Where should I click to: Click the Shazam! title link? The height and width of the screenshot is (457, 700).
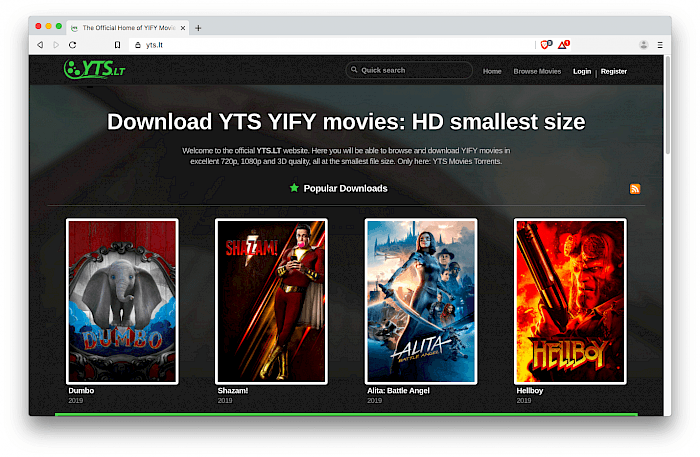pos(233,391)
